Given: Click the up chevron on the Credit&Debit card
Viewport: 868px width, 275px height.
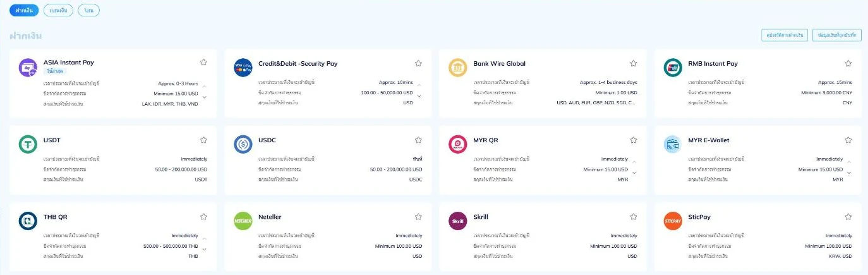Looking at the screenshot, I should click(x=419, y=85).
